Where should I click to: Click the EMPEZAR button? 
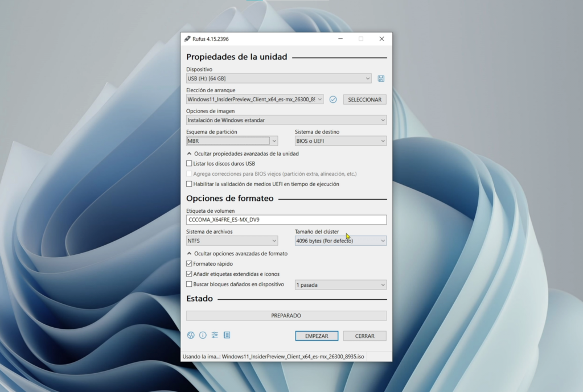tap(317, 336)
